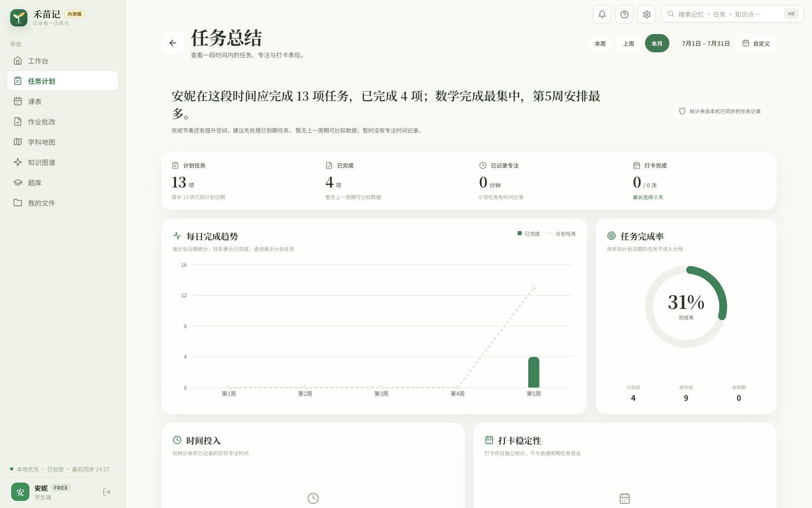Click the 任务完成率 target icon
Image resolution: width=812 pixels, height=508 pixels.
(x=612, y=236)
